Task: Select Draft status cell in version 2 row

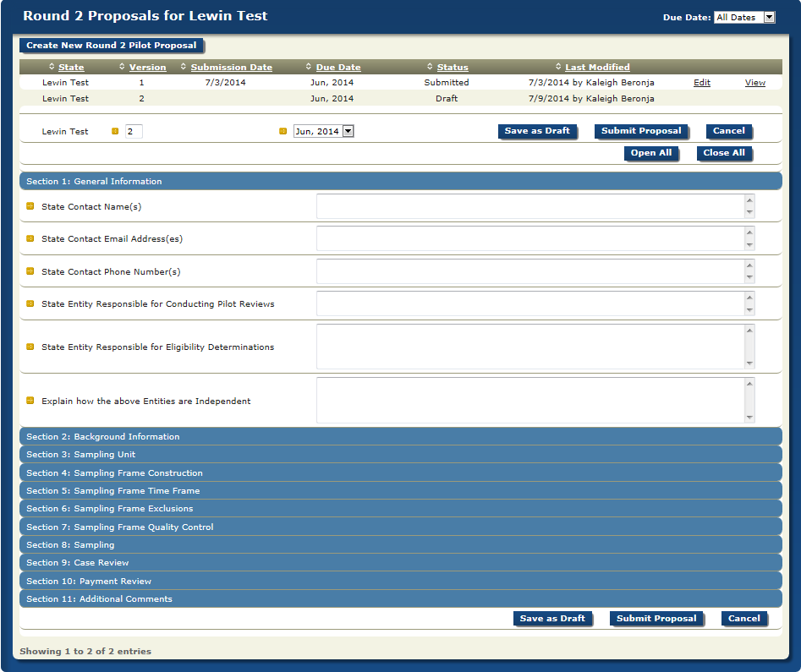Action: point(447,99)
